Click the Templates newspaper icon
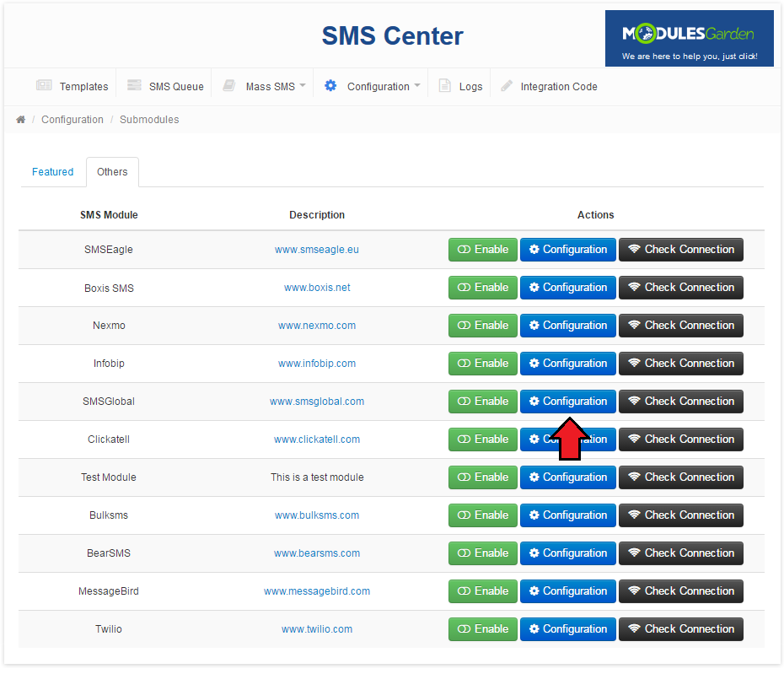784x674 pixels. [44, 85]
